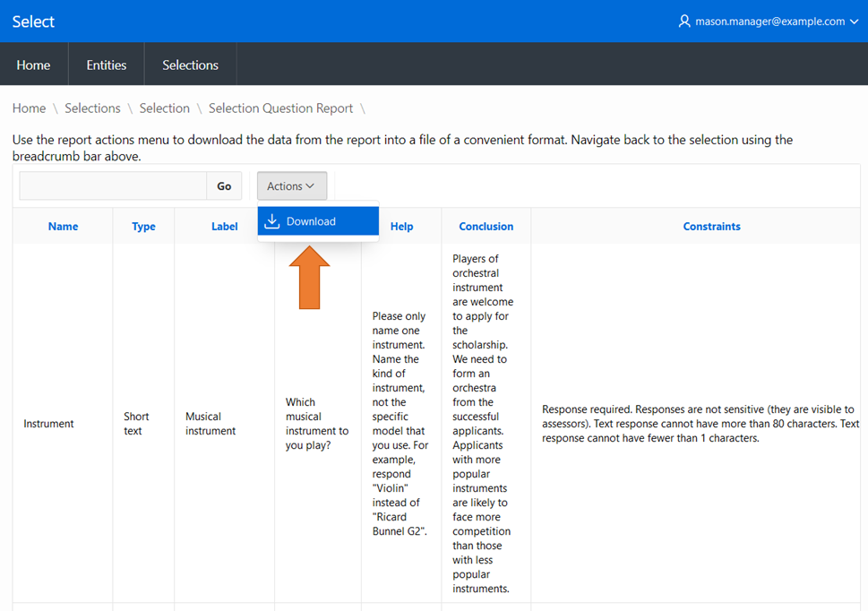Navigate to Selections in the breadcrumb
This screenshot has width=868, height=611.
coord(92,108)
